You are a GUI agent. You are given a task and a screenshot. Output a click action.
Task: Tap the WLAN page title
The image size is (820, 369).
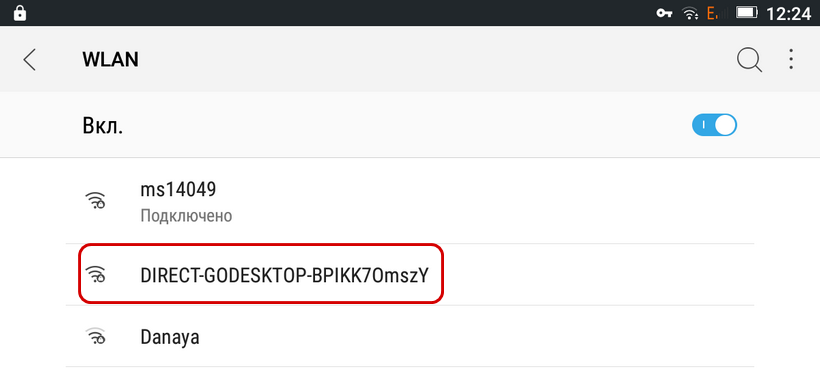(x=110, y=60)
